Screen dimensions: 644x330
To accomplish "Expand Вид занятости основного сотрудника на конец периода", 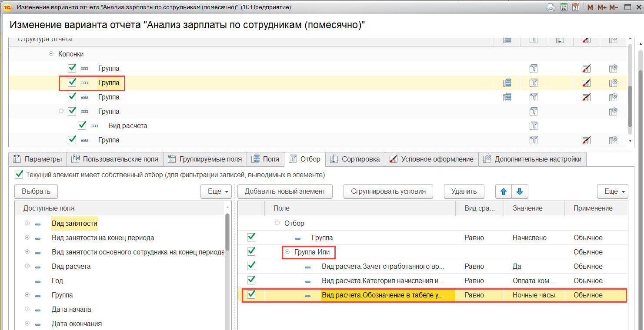I will (x=27, y=252).
